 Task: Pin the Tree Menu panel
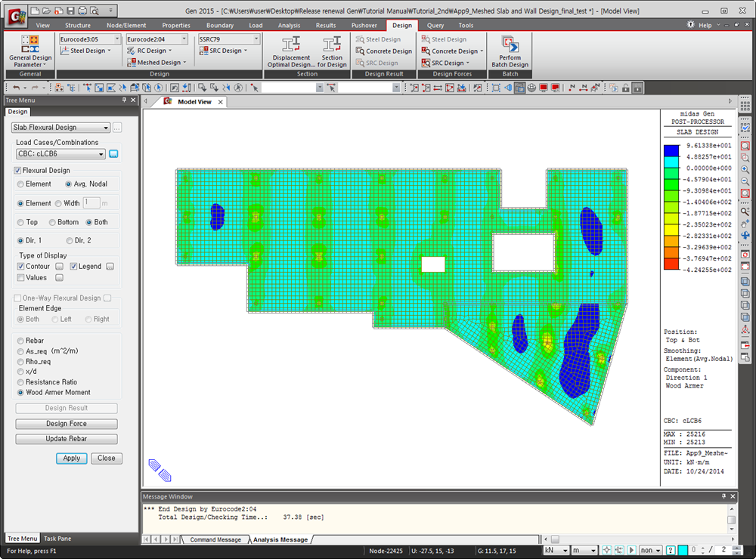coord(124,100)
